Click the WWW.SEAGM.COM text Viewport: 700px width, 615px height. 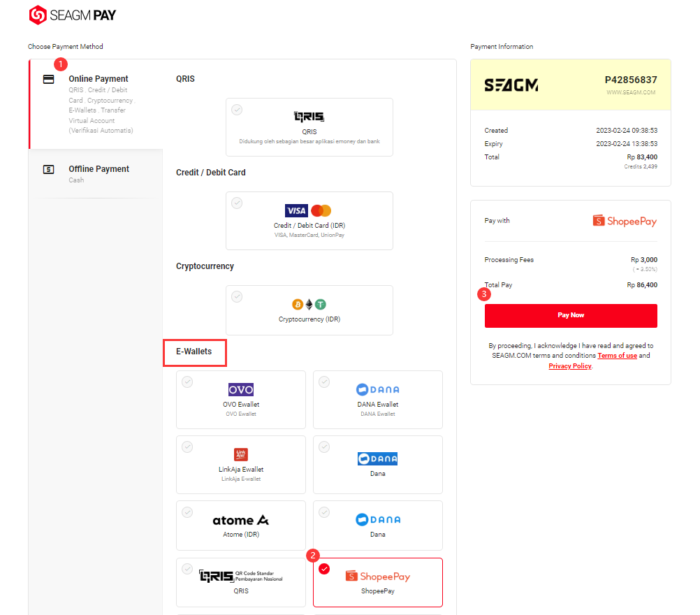[x=631, y=92]
